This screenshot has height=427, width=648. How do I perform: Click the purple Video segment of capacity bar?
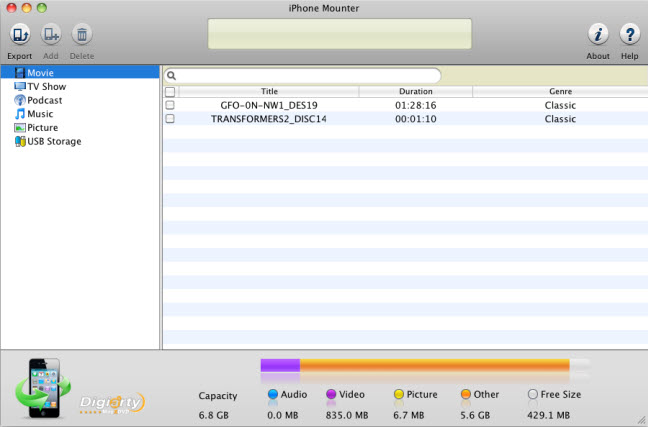(x=280, y=365)
